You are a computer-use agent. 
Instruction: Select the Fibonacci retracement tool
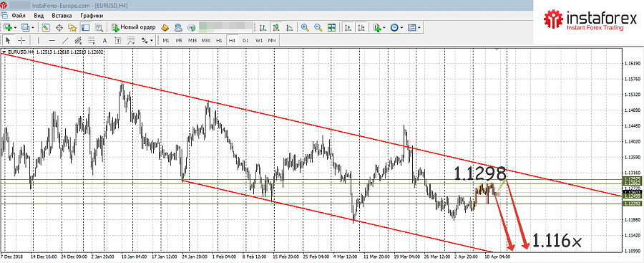pyautogui.click(x=91, y=40)
